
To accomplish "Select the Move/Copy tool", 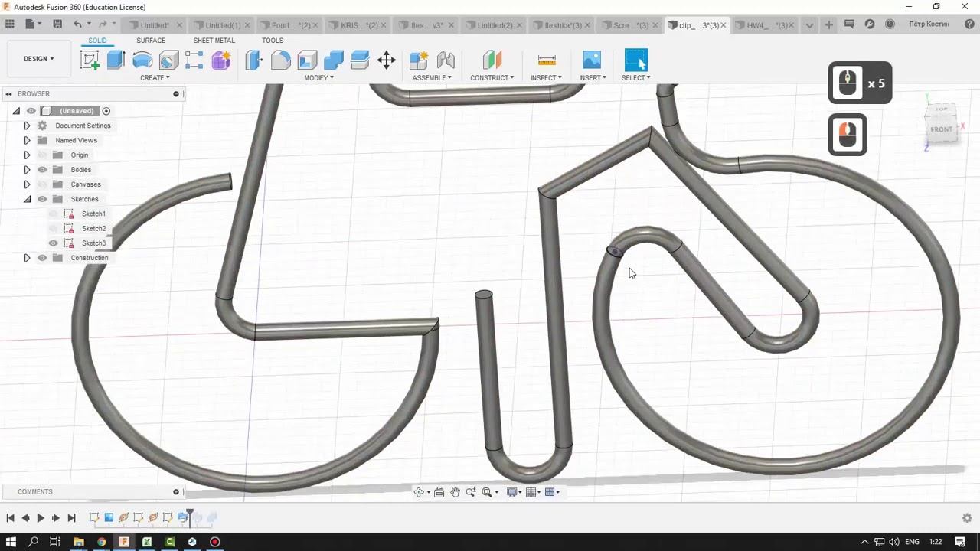I will tap(387, 60).
